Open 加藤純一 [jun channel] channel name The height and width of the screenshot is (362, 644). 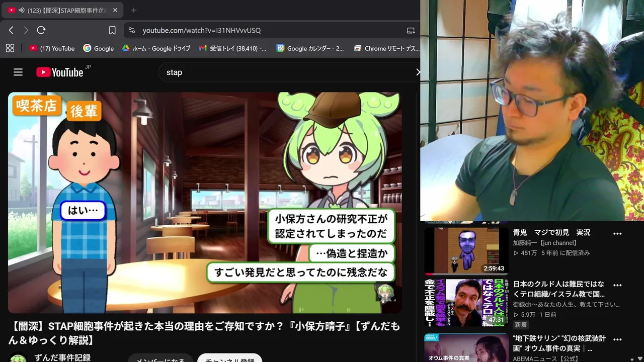click(545, 243)
